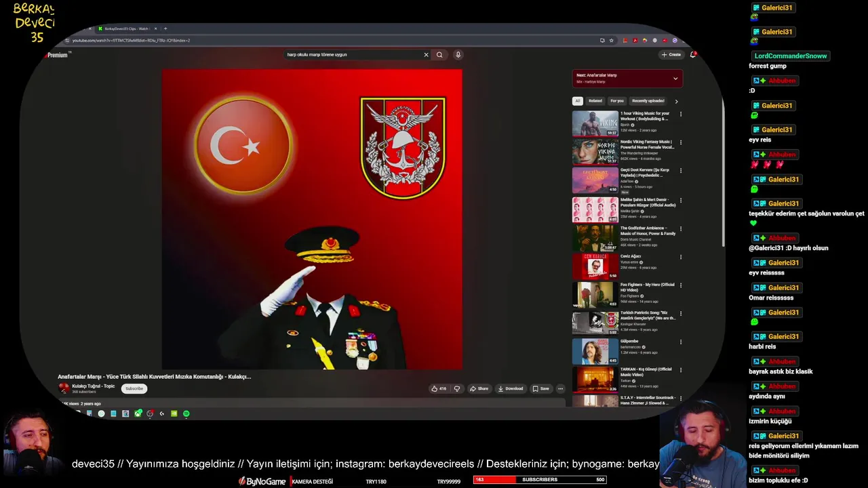Click the Create button
The image size is (868, 488).
(x=671, y=54)
